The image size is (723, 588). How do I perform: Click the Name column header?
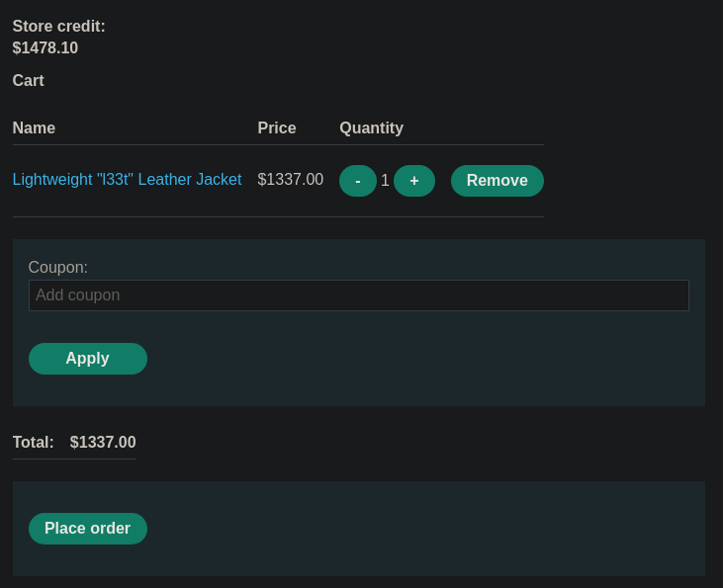tap(34, 127)
